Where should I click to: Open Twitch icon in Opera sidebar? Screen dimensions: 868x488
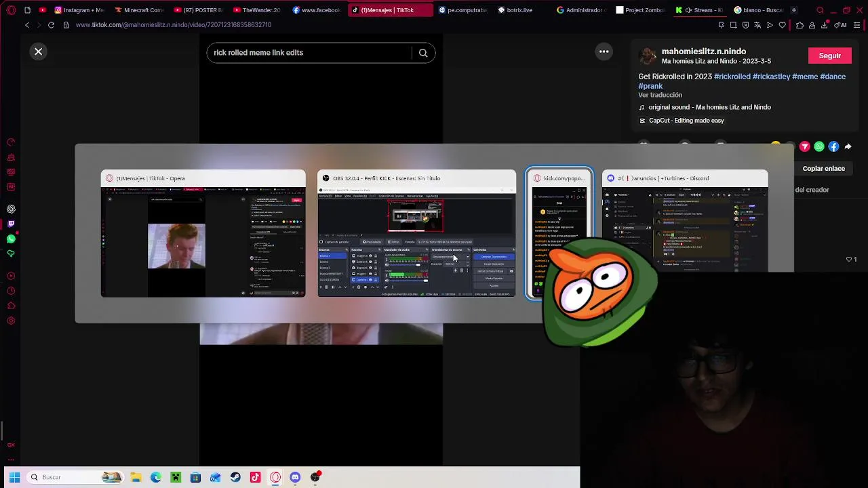[x=11, y=224]
